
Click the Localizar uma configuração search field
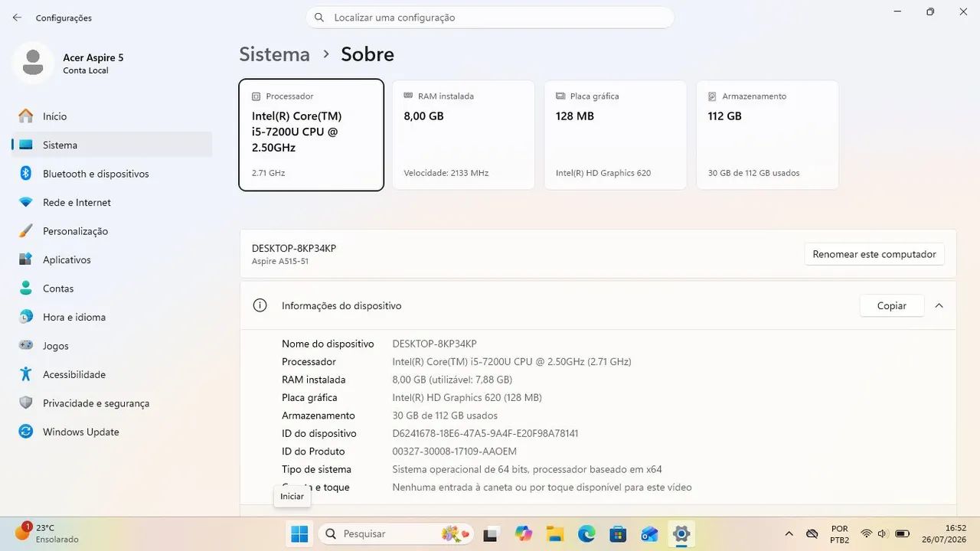pyautogui.click(x=490, y=18)
